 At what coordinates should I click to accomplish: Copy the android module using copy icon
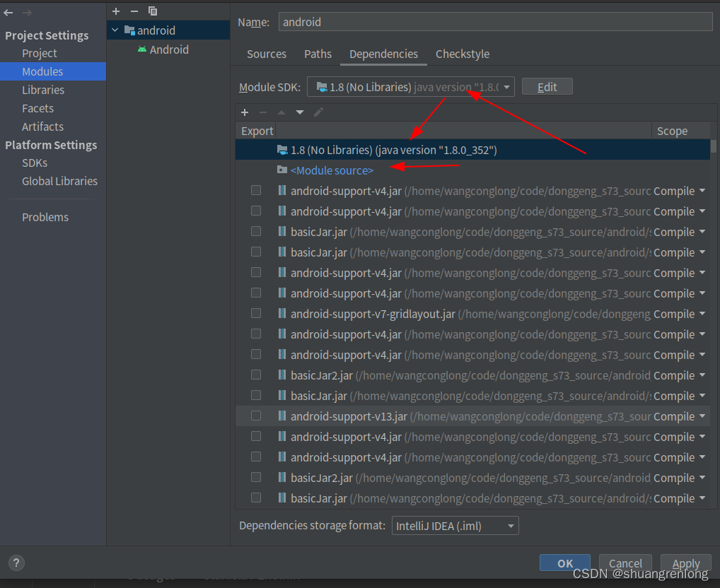coord(153,11)
